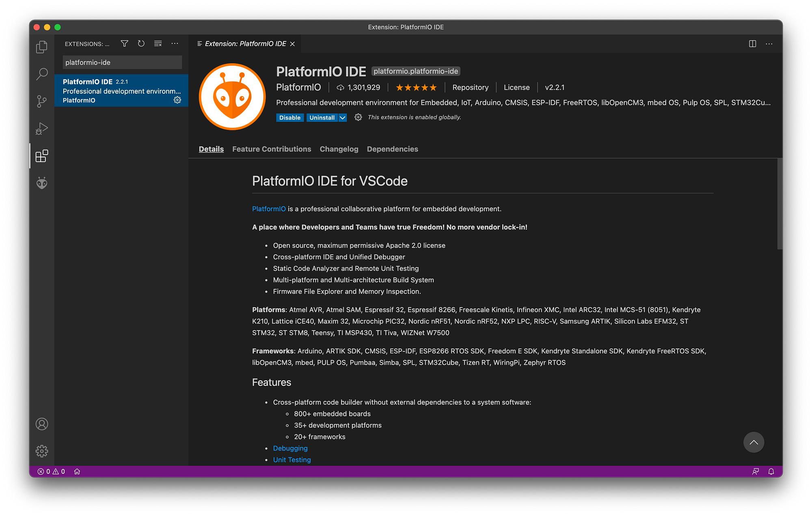
Task: Open the Source Control view
Action: point(42,101)
